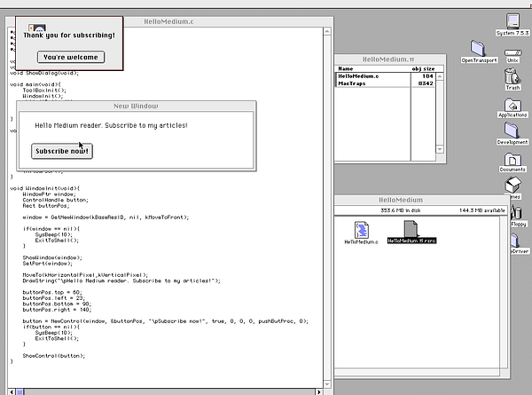Click the "Subscribe now!" button
This screenshot has height=395, width=532.
click(62, 151)
